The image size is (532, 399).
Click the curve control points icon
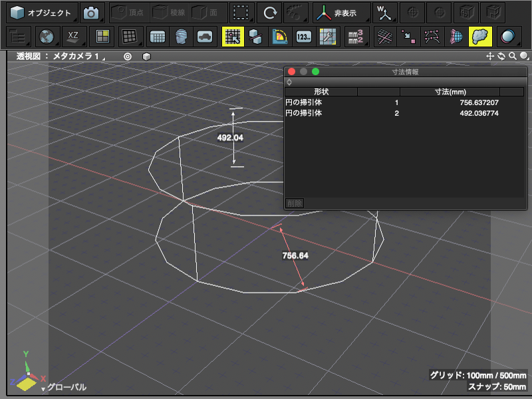[432, 37]
